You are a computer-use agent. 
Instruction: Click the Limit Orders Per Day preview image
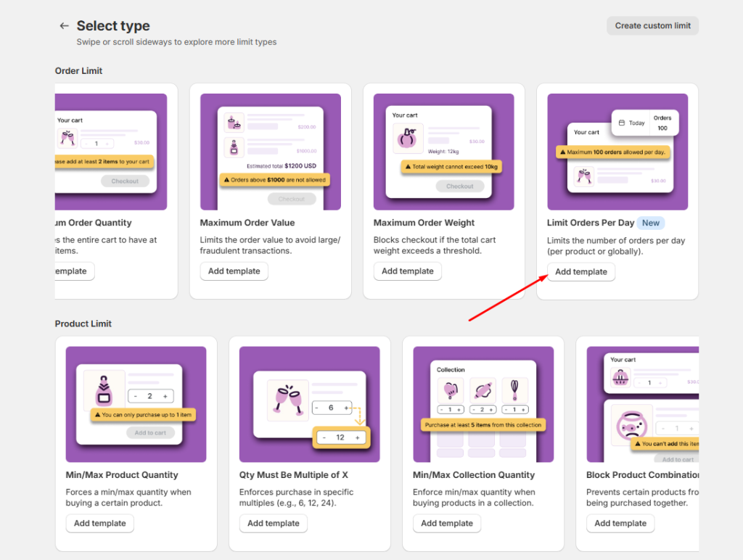(x=617, y=152)
